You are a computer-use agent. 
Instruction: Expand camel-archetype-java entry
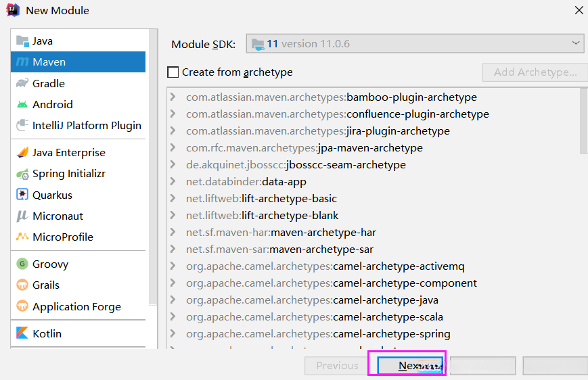(x=173, y=300)
